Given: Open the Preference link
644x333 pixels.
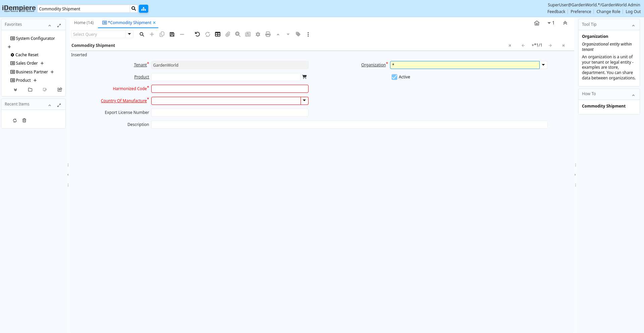Looking at the screenshot, I should (x=581, y=12).
